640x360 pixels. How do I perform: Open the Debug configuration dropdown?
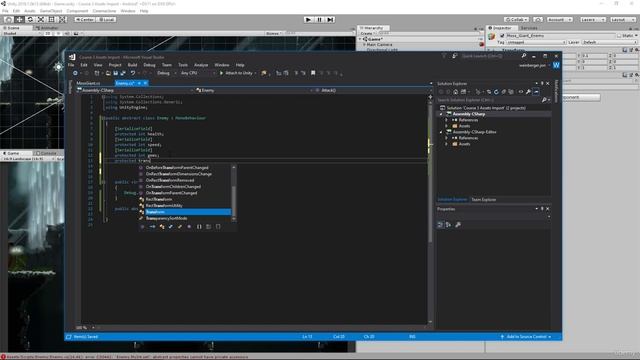click(167, 73)
